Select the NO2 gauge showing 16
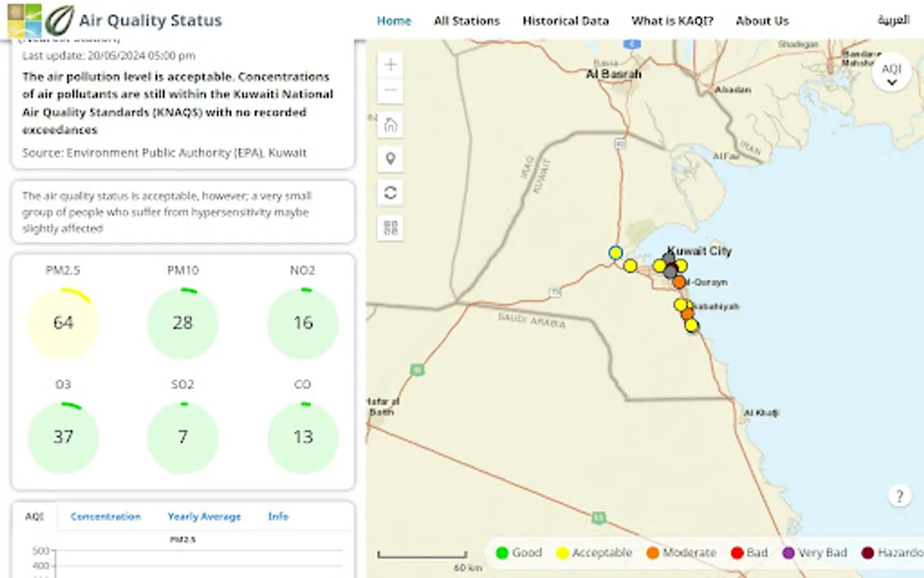Image resolution: width=924 pixels, height=578 pixels. tap(303, 323)
